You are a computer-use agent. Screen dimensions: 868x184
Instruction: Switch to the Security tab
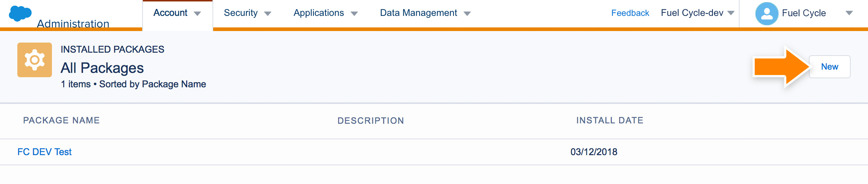tap(241, 13)
